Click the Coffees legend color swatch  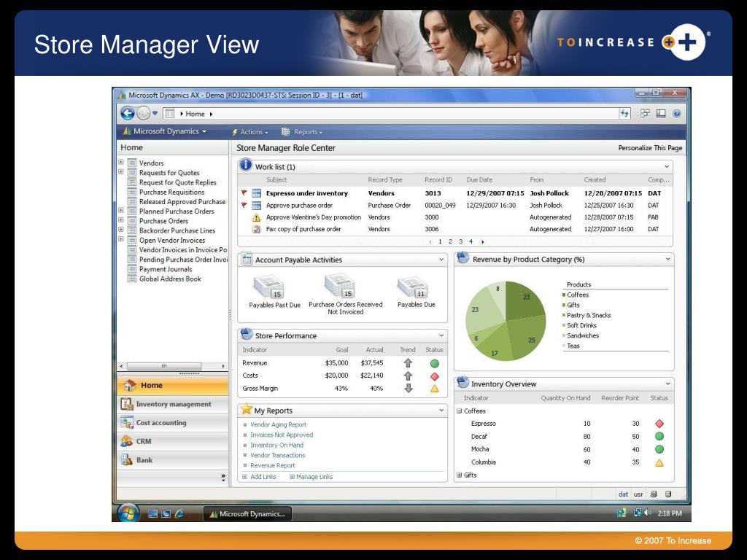(x=564, y=295)
